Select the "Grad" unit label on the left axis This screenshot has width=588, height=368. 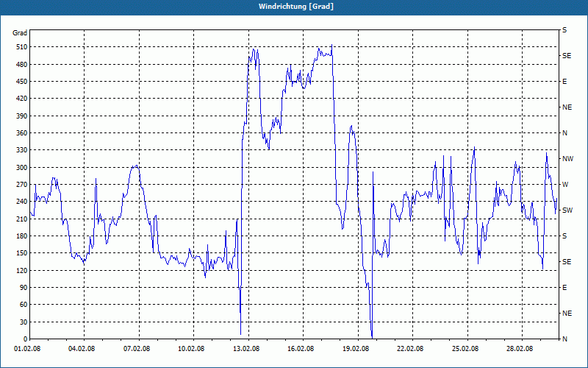tap(20, 33)
